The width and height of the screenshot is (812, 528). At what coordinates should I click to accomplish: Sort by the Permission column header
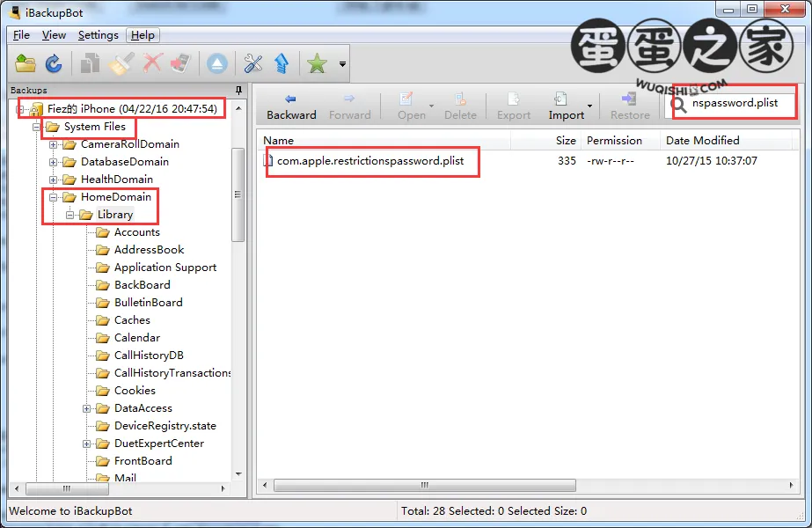pyautogui.click(x=620, y=141)
